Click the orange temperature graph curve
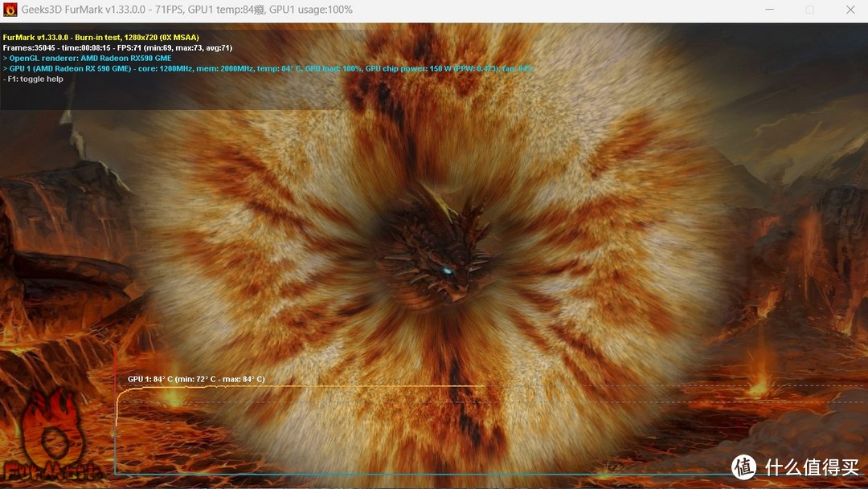Image resolution: width=868 pixels, height=489 pixels. point(321,387)
